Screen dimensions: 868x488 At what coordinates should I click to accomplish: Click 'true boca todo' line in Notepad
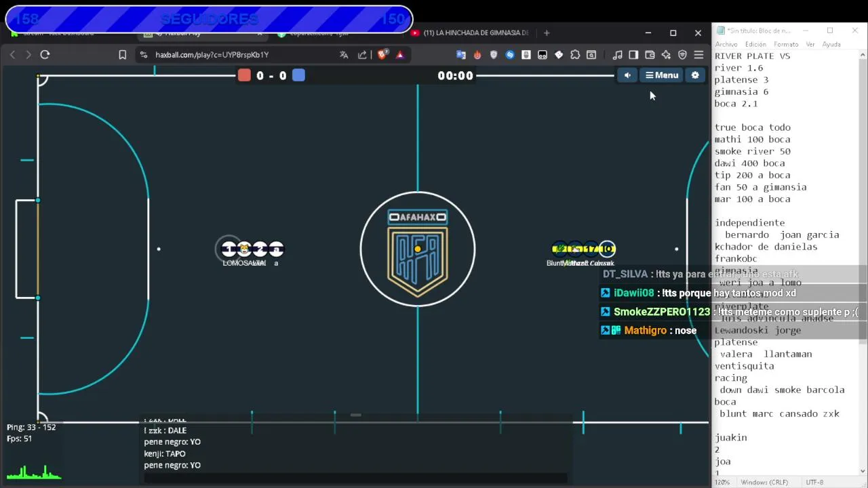click(752, 127)
